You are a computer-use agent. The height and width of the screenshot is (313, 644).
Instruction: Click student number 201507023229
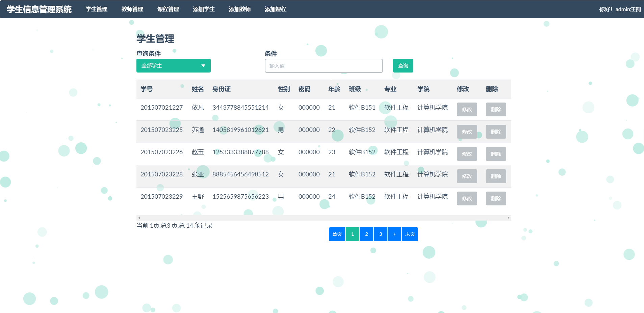162,196
